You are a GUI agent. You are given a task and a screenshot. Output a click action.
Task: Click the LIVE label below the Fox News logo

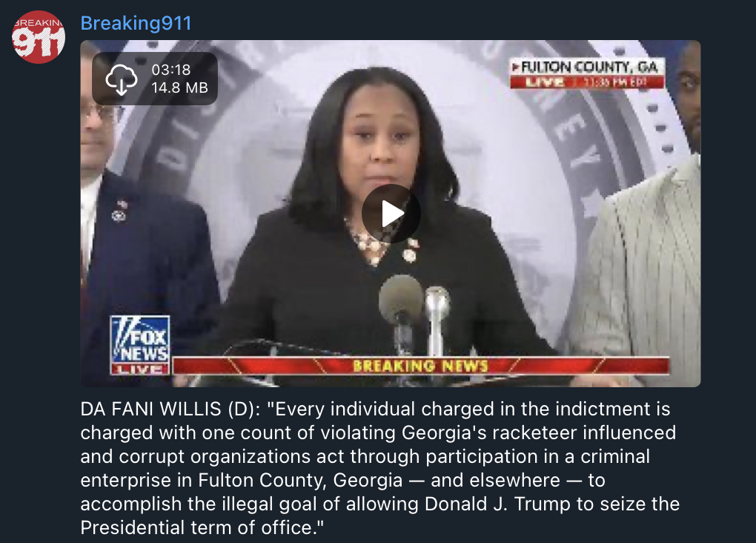[x=140, y=369]
